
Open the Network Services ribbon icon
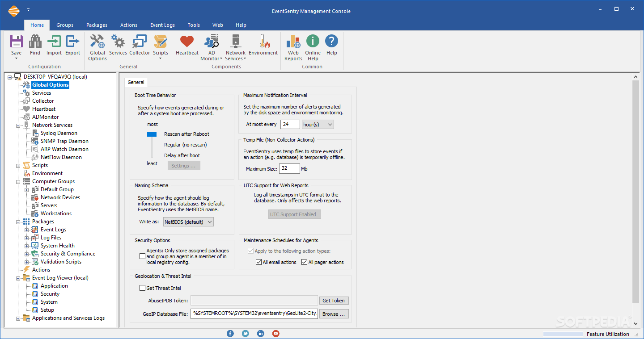tap(236, 42)
